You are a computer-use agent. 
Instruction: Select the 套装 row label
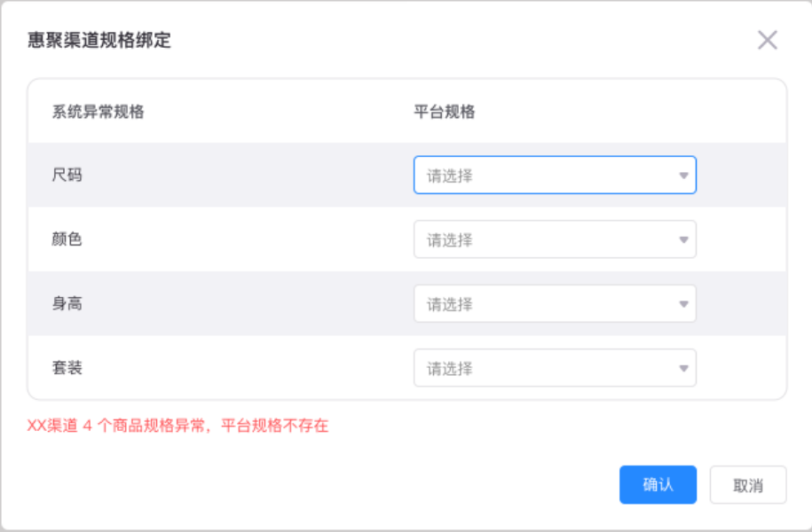pos(67,368)
